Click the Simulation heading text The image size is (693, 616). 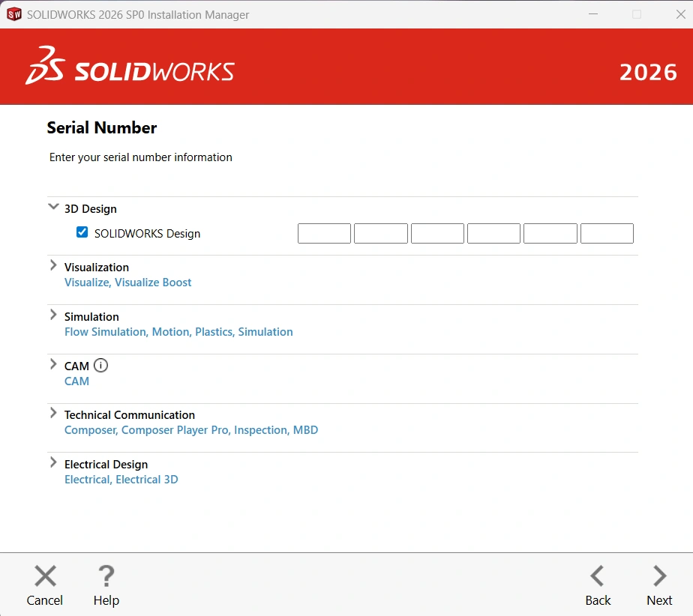pos(91,316)
